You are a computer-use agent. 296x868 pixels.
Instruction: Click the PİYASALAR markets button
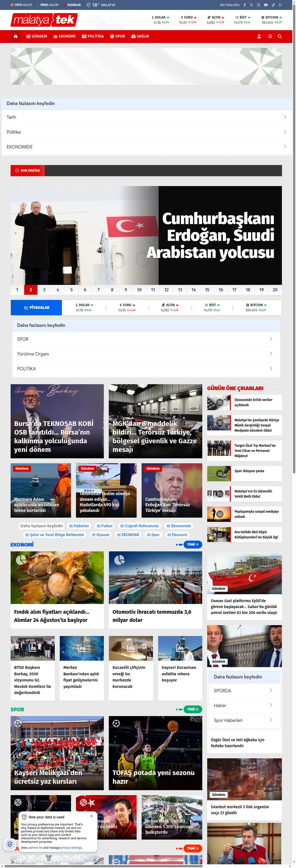pos(36,308)
